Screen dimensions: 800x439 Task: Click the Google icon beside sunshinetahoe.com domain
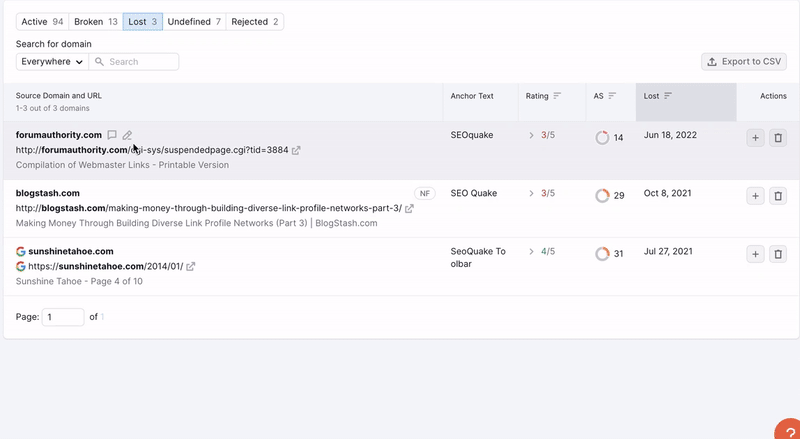(20, 251)
